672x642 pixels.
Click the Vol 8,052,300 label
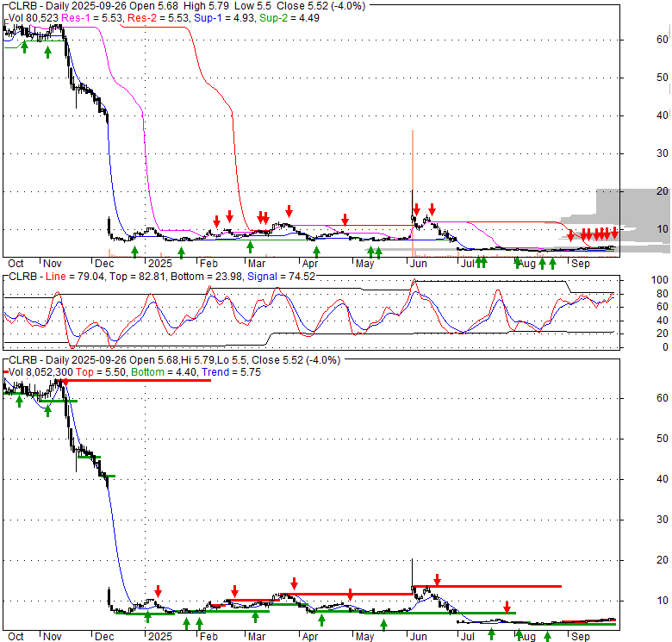(40, 372)
